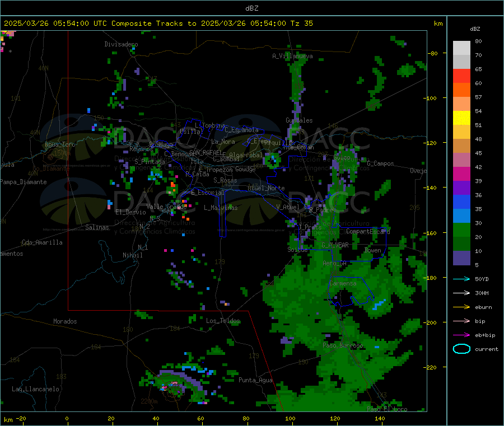Click the Los_Toldos map label
504x426 pixels.
click(x=223, y=321)
